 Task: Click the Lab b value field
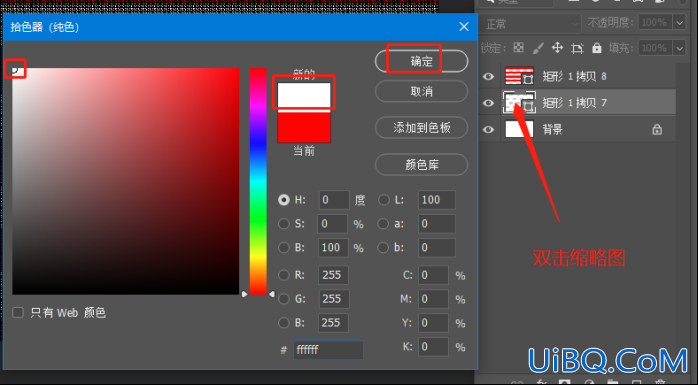[x=437, y=247]
